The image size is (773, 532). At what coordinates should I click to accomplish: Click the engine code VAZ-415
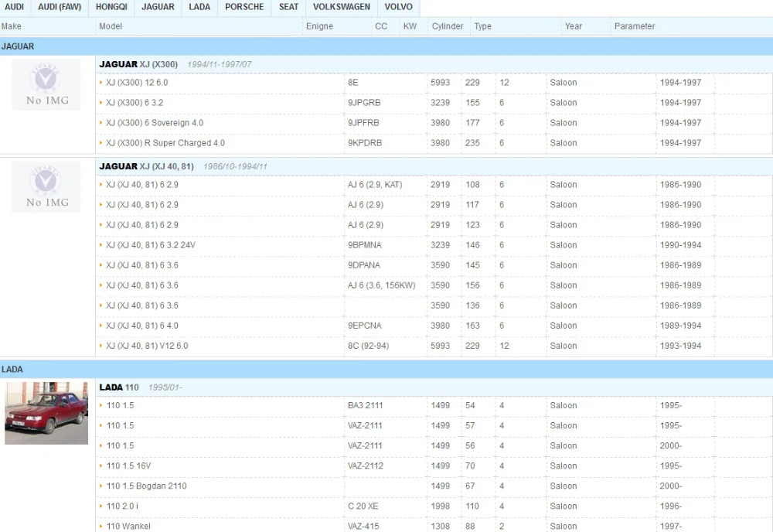[363, 526]
